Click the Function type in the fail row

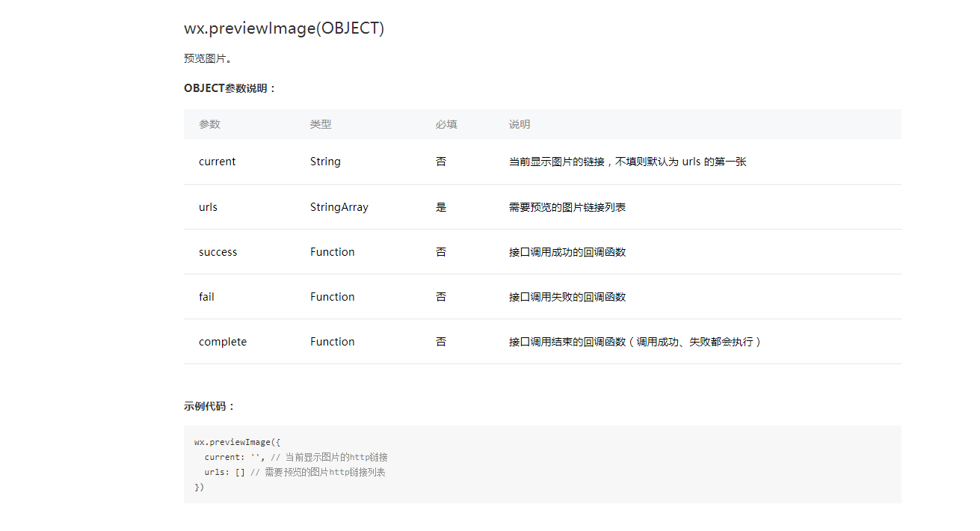(332, 297)
